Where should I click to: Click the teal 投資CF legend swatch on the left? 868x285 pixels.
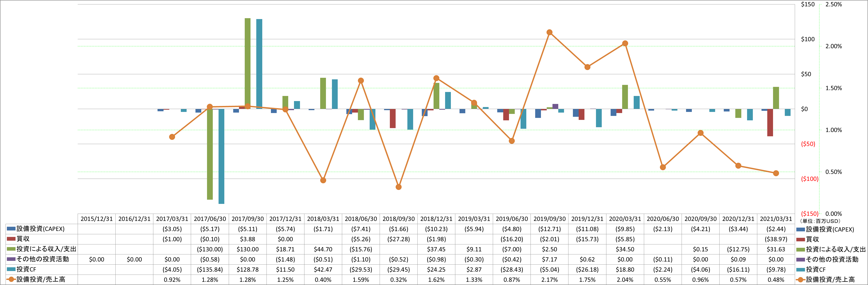tap(11, 269)
